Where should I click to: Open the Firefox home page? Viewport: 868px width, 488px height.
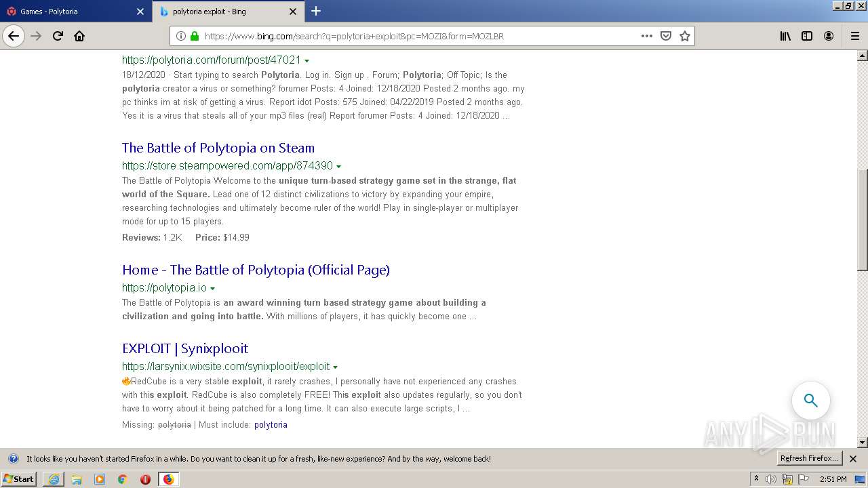(79, 36)
